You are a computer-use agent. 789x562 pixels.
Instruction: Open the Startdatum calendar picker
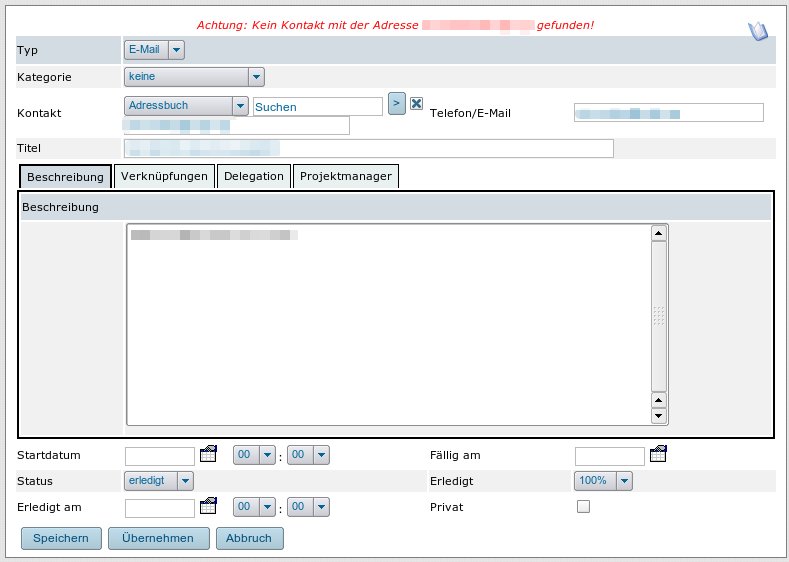tap(208, 454)
